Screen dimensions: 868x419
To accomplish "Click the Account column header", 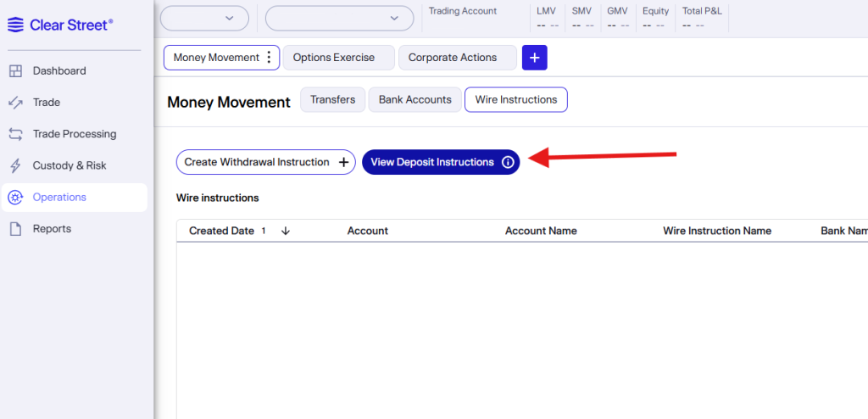I will coord(368,231).
